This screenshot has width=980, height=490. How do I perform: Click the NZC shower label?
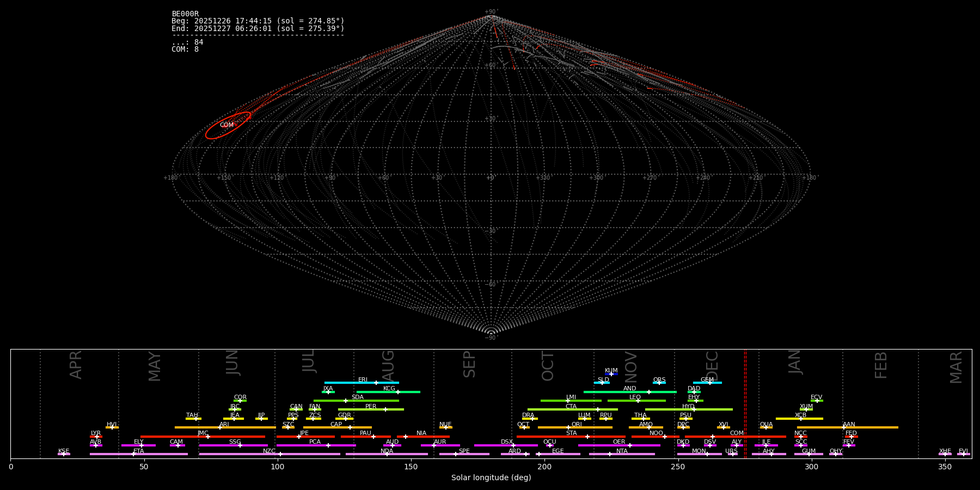click(269, 451)
